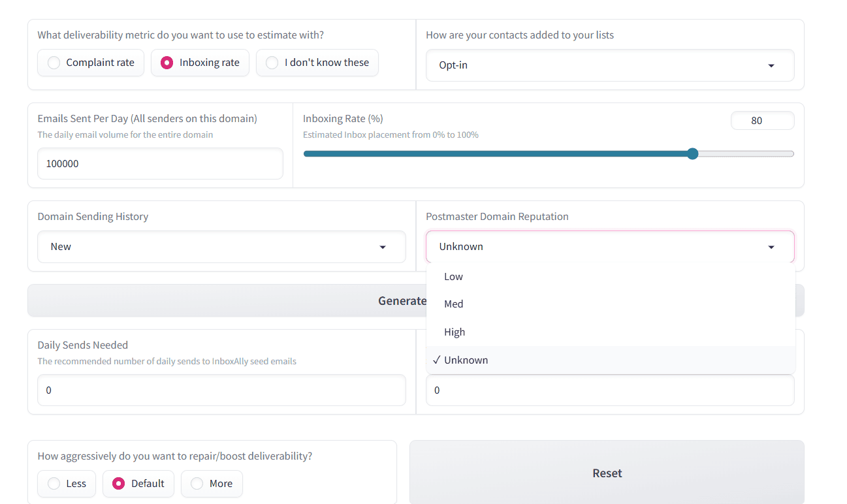Choose High domain reputation option

tap(455, 332)
